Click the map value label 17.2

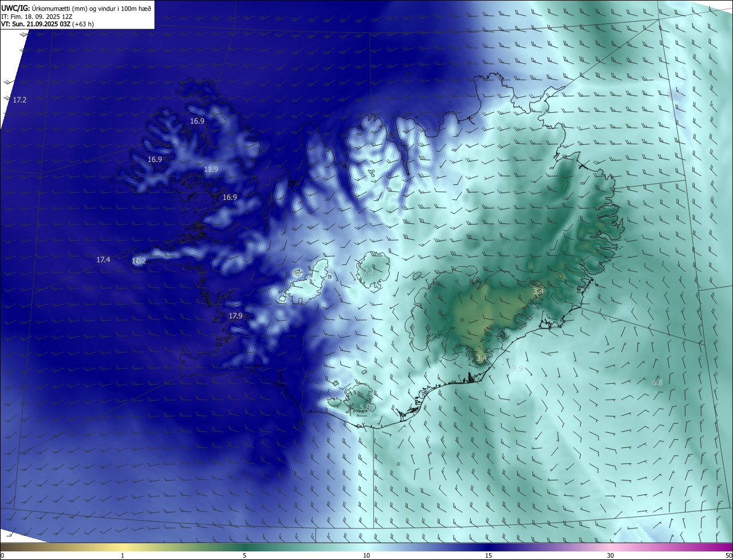pyautogui.click(x=19, y=100)
